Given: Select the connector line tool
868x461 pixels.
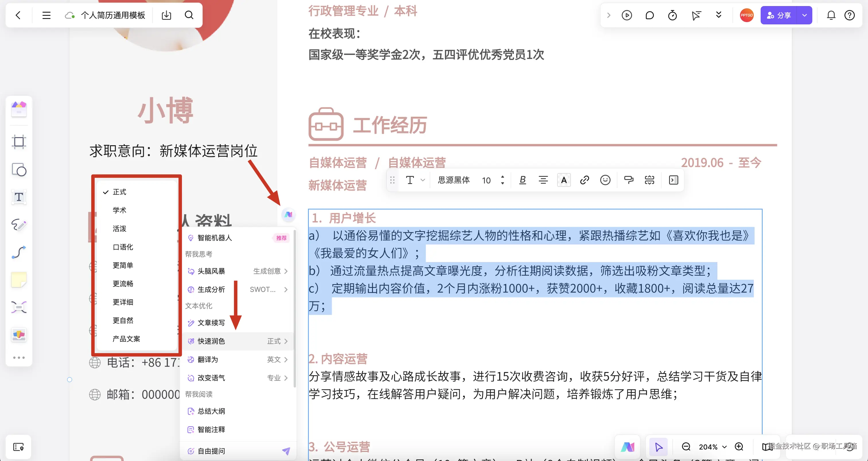Looking at the screenshot, I should [x=19, y=252].
